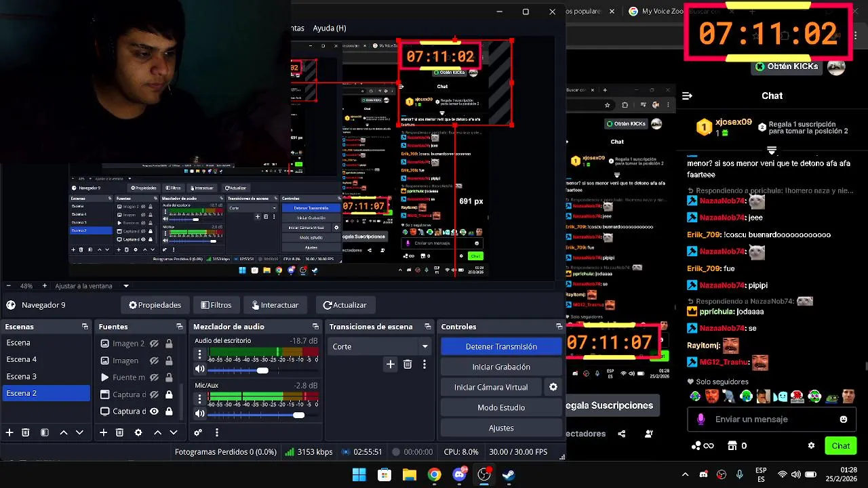Open scene filters icon in Escenas toolbar
The height and width of the screenshot is (488, 868).
tap(44, 432)
